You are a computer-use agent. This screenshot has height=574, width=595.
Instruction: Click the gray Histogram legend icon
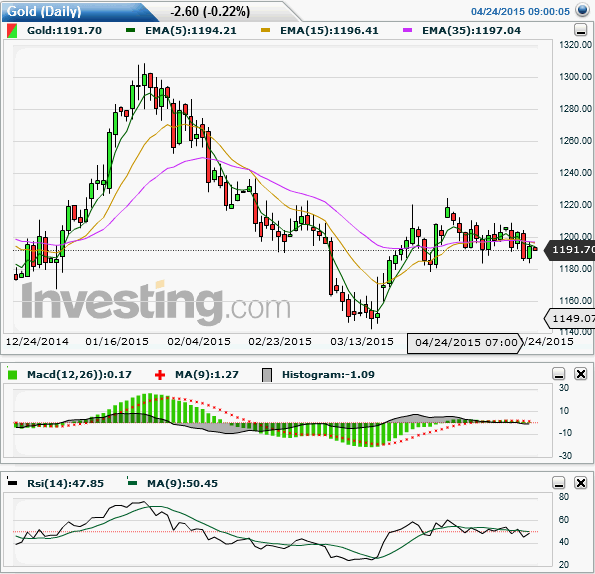(x=267, y=375)
